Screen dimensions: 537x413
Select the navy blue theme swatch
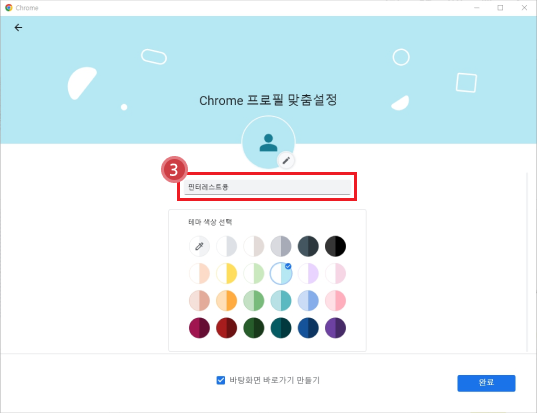pyautogui.click(x=308, y=328)
